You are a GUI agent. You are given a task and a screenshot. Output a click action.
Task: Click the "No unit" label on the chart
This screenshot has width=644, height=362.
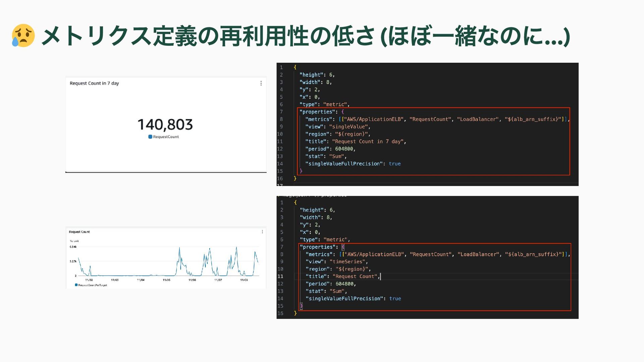coord(74,241)
